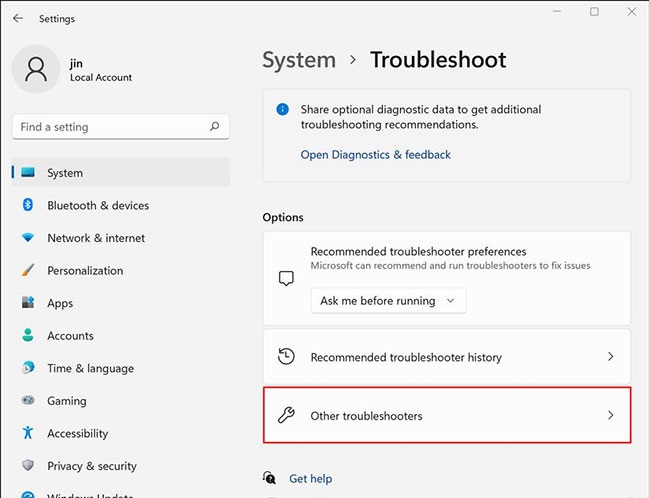649x498 pixels.
Task: Click Recommended troubleshooter preferences title
Action: pyautogui.click(x=418, y=251)
